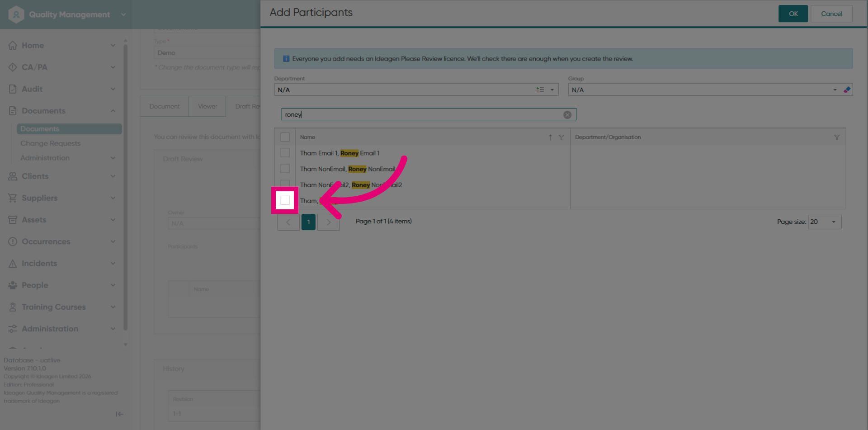Go to next page arrow
This screenshot has height=430, width=868.
pyautogui.click(x=329, y=222)
